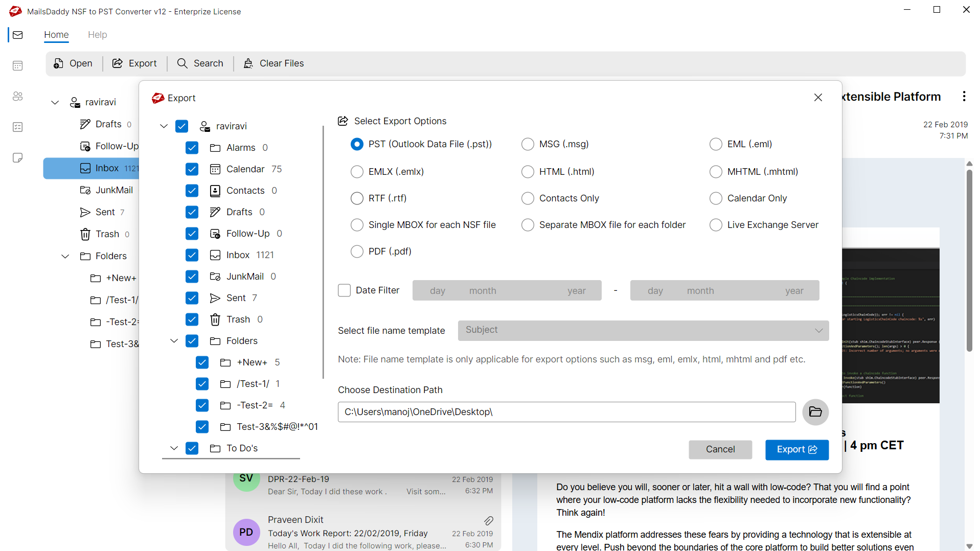Select the EML (.eml) export option
This screenshot has height=551, width=980.
(716, 144)
